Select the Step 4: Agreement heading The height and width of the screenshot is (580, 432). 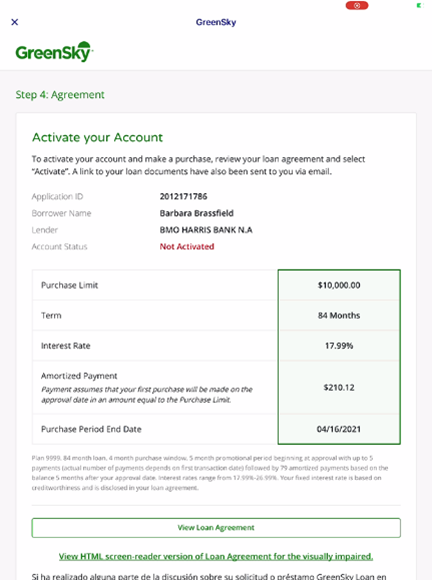60,95
